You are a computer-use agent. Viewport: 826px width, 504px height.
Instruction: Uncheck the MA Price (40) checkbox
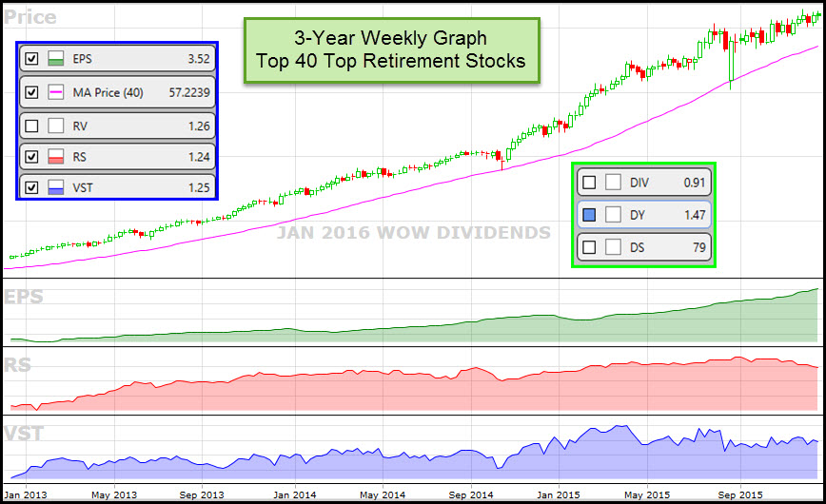tap(31, 92)
